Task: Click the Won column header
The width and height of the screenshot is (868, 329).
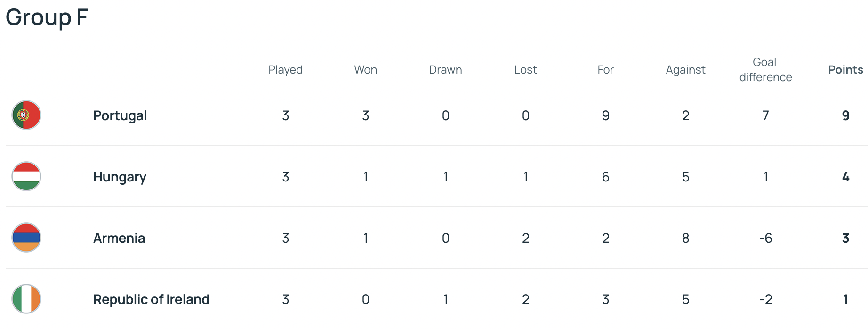Action: pyautogui.click(x=366, y=70)
